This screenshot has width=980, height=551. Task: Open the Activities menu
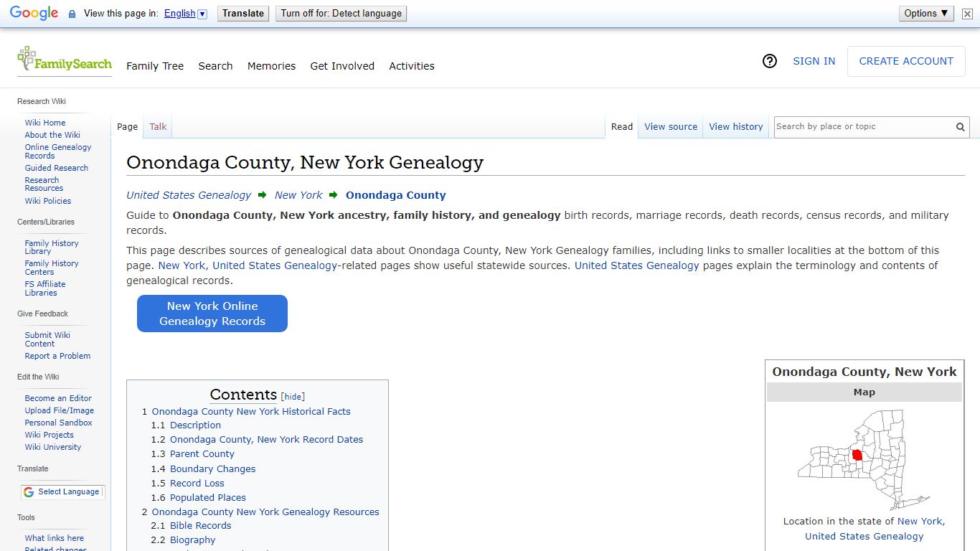[412, 66]
